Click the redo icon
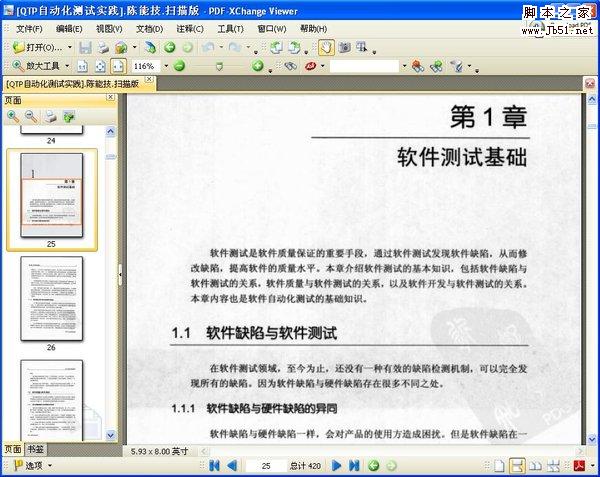This screenshot has height=477, width=600. pos(234,47)
